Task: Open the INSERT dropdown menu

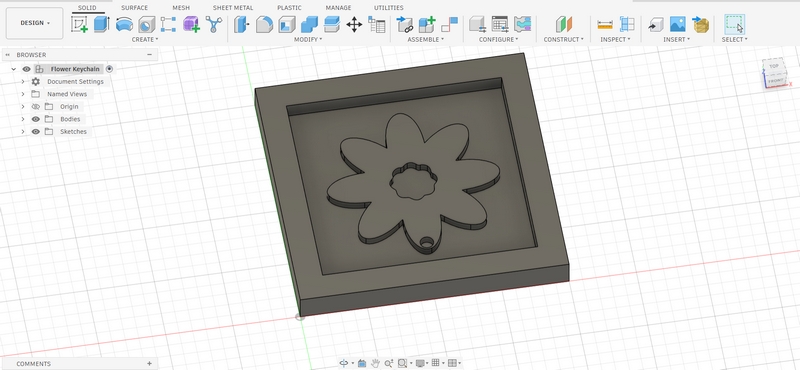Action: (x=676, y=39)
